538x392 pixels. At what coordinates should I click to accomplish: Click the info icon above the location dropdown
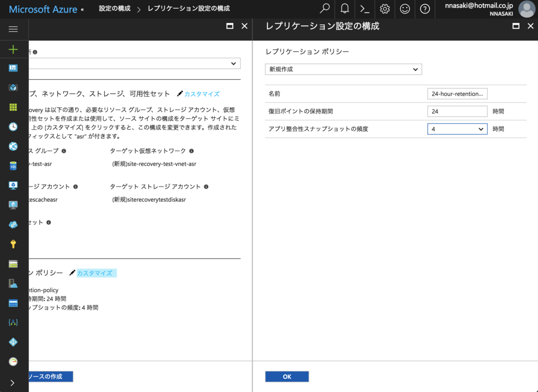tap(35, 52)
